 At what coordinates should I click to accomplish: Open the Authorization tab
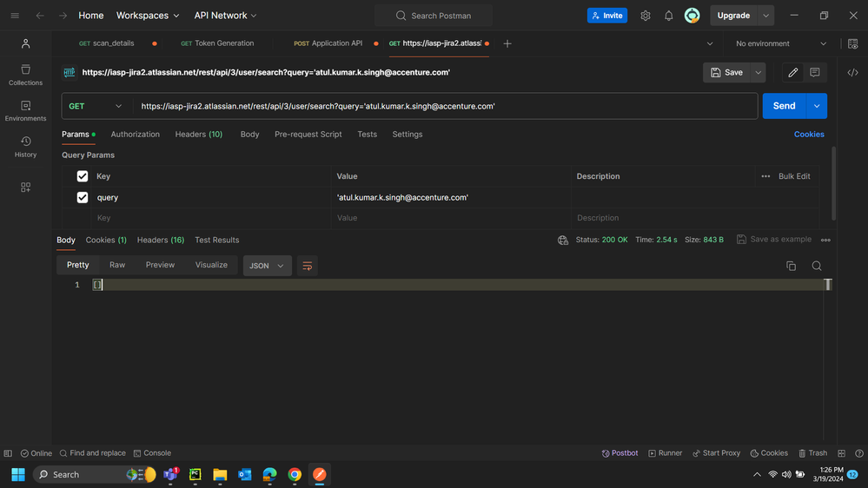(x=135, y=135)
